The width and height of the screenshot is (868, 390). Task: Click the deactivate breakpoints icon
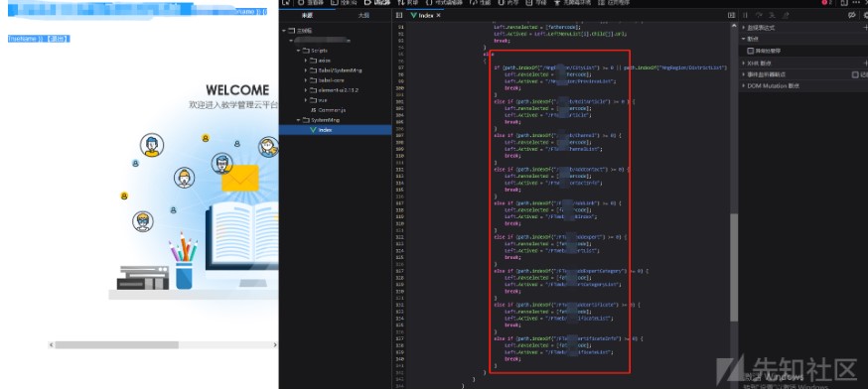click(x=851, y=15)
